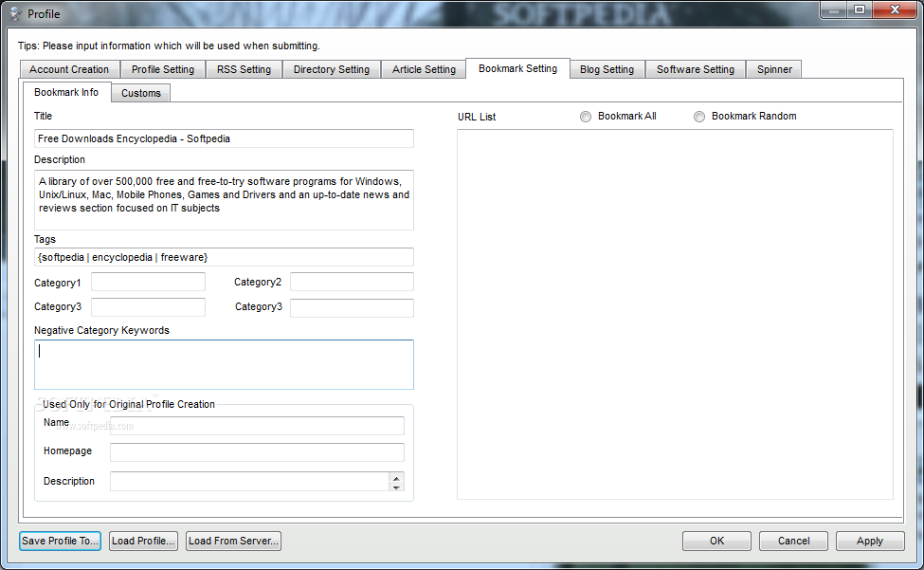Open the Software Setting tab
This screenshot has height=570, width=924.
click(x=696, y=69)
